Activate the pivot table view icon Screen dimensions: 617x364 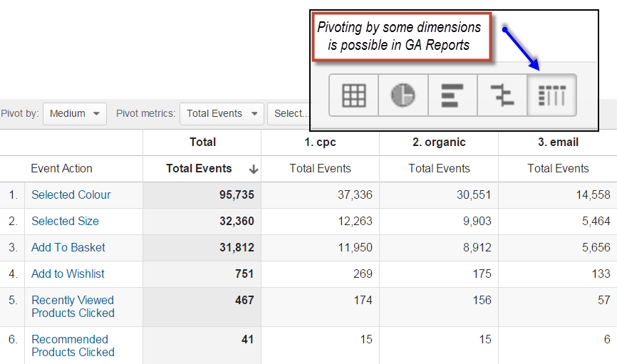coord(551,95)
